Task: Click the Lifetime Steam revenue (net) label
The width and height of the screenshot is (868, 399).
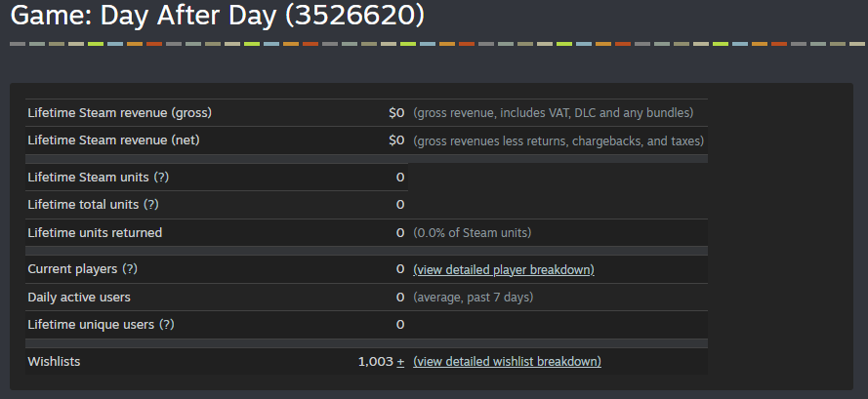Action: 113,140
